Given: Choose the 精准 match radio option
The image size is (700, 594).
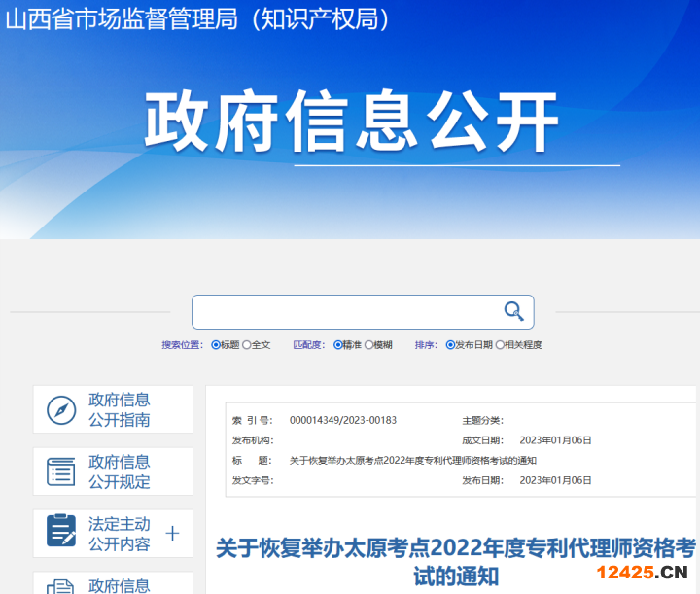Looking at the screenshot, I should (x=338, y=345).
